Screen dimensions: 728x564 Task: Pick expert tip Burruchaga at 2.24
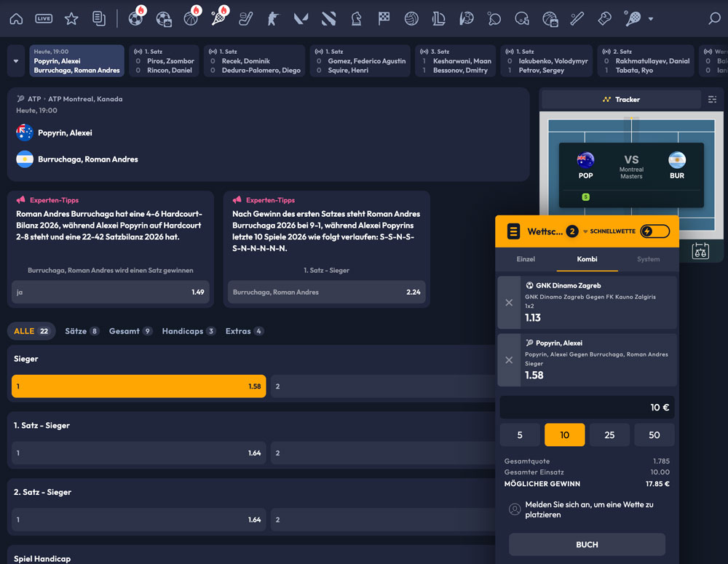point(326,292)
